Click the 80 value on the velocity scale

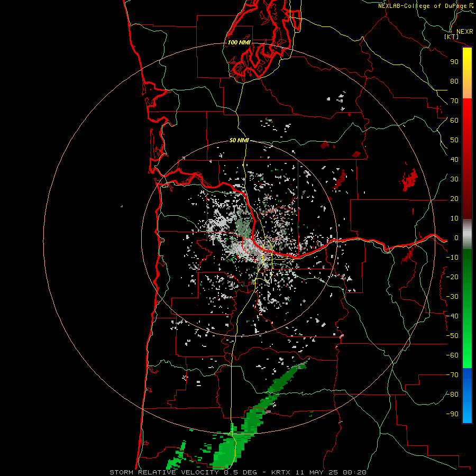[x=454, y=81]
